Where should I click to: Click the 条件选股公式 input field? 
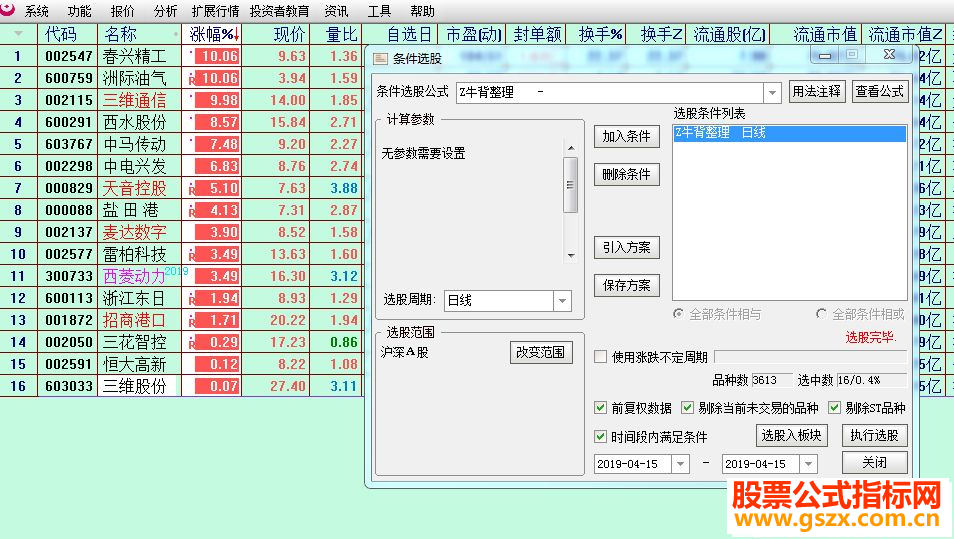(610, 93)
